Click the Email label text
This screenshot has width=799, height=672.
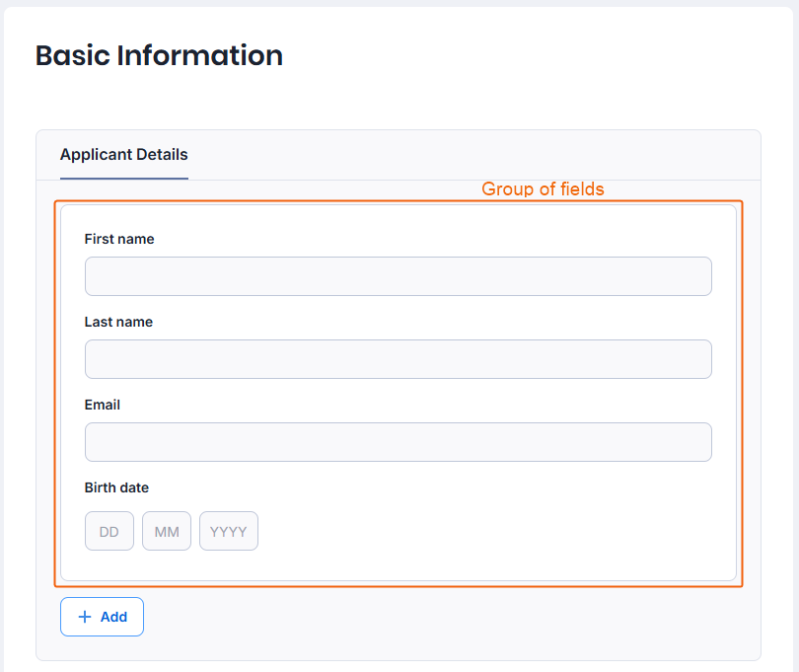coord(103,405)
